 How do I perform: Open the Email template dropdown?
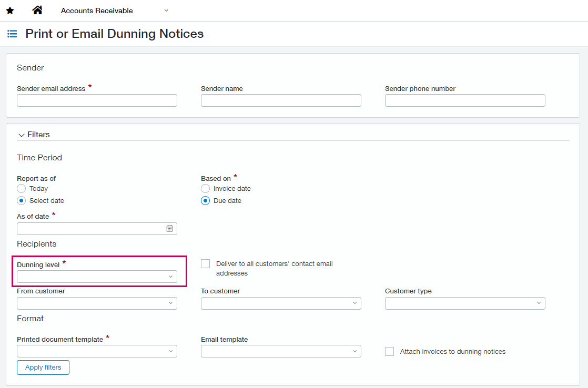[281, 351]
